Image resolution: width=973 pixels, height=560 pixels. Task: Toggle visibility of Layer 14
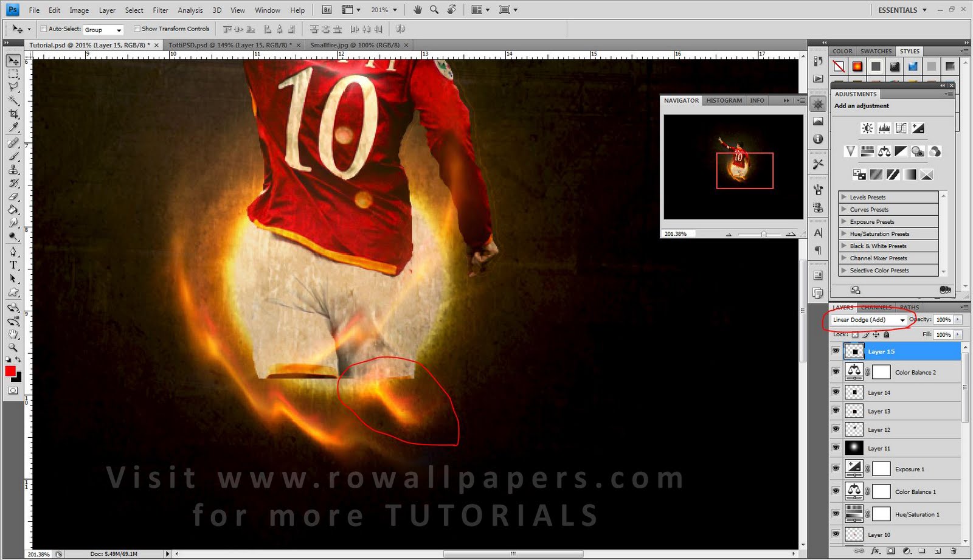(x=836, y=392)
